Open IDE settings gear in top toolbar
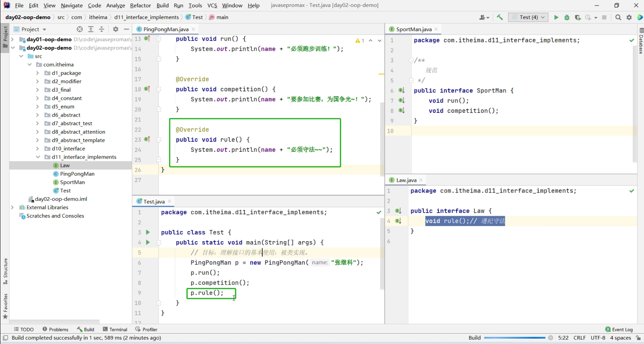This screenshot has width=644, height=344. pos(629,17)
